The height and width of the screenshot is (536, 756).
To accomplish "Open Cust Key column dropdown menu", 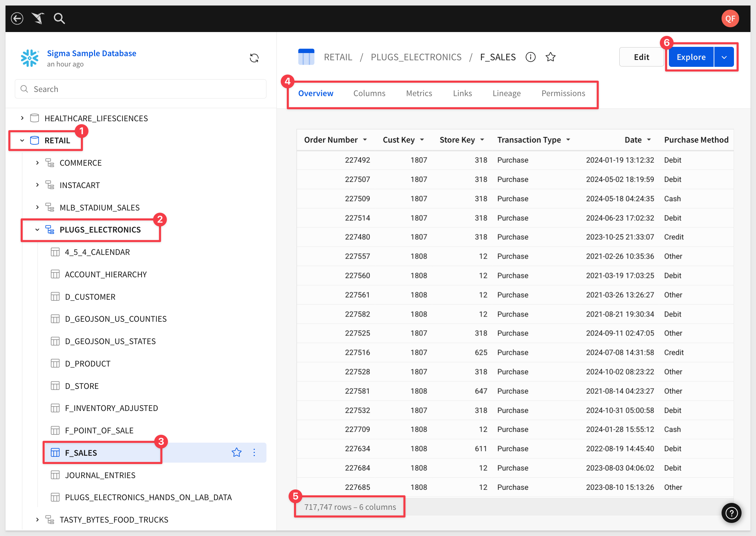I will point(422,140).
